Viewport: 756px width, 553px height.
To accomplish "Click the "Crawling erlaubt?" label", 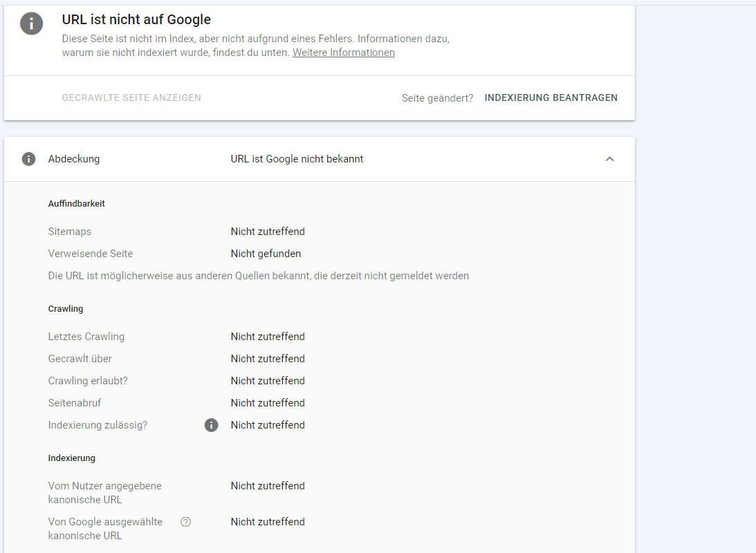I will 88,381.
